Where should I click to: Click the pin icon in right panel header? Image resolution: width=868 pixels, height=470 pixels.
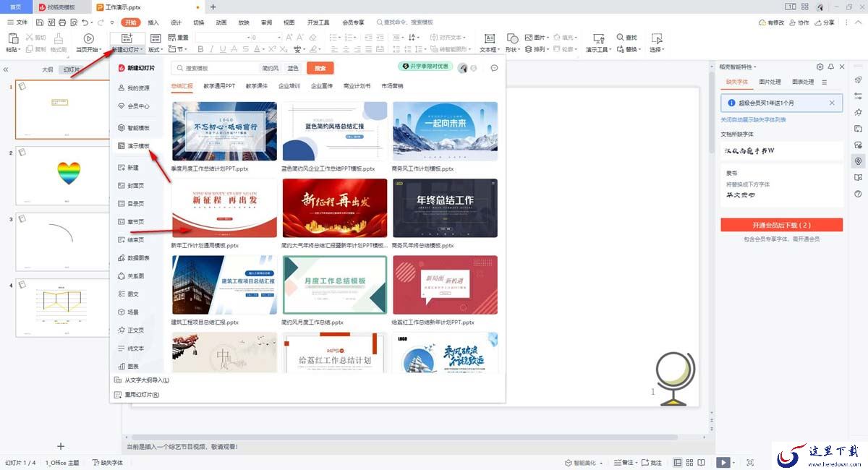pyautogui.click(x=830, y=66)
